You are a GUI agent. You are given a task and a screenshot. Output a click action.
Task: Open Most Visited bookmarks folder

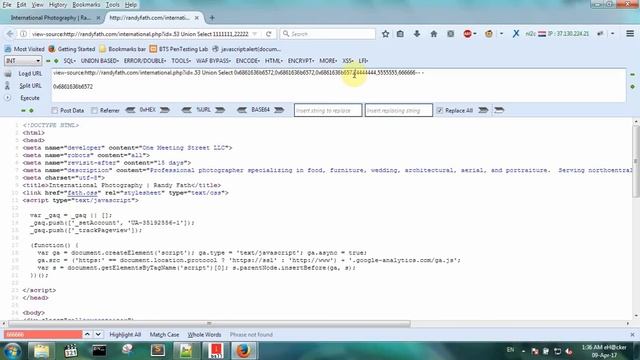24,49
